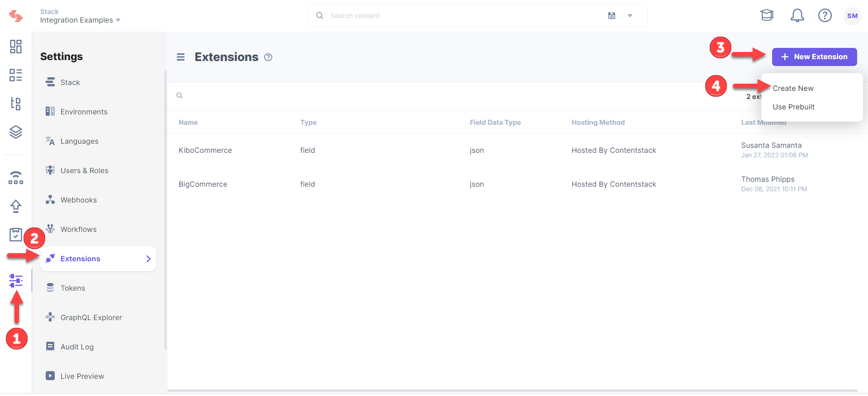Sort by Field Data Type column header

[x=495, y=123]
